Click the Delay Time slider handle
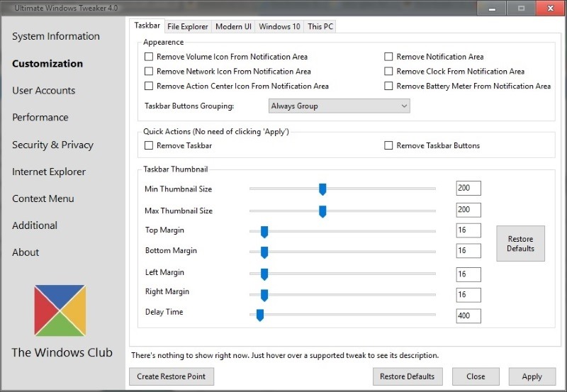This screenshot has width=567, height=392. tap(260, 315)
